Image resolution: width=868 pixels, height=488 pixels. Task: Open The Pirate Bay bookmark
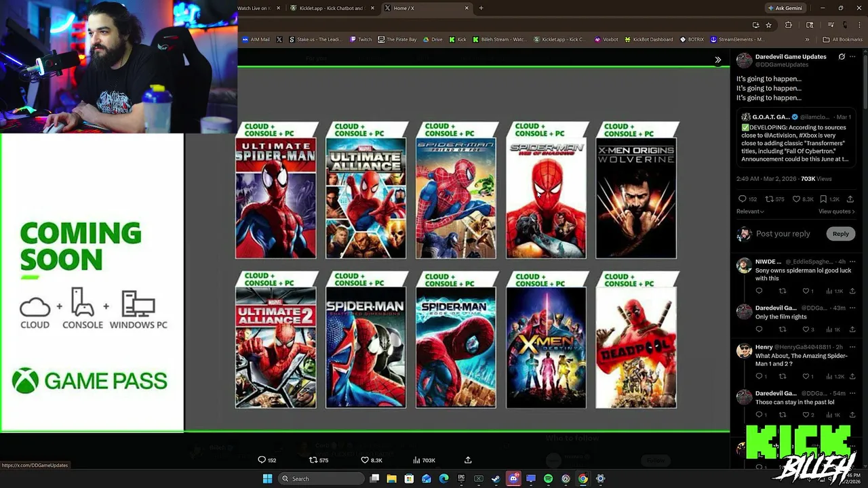point(397,39)
